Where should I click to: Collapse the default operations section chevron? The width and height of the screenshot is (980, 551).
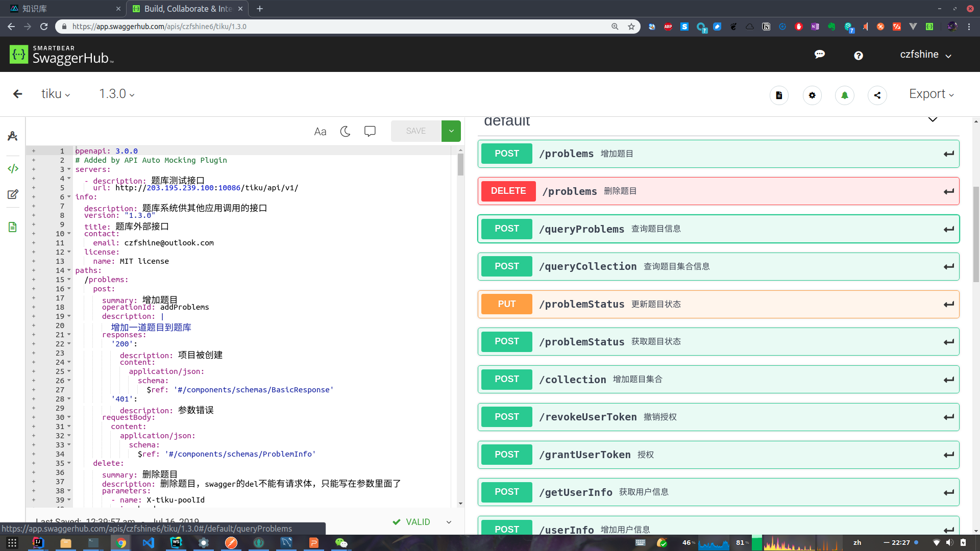point(933,120)
